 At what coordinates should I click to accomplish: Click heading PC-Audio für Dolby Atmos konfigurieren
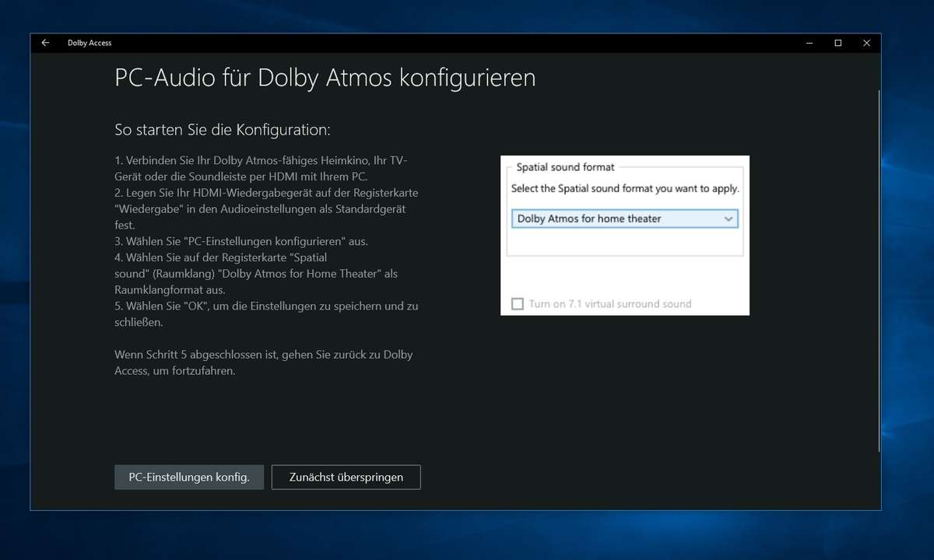325,78
